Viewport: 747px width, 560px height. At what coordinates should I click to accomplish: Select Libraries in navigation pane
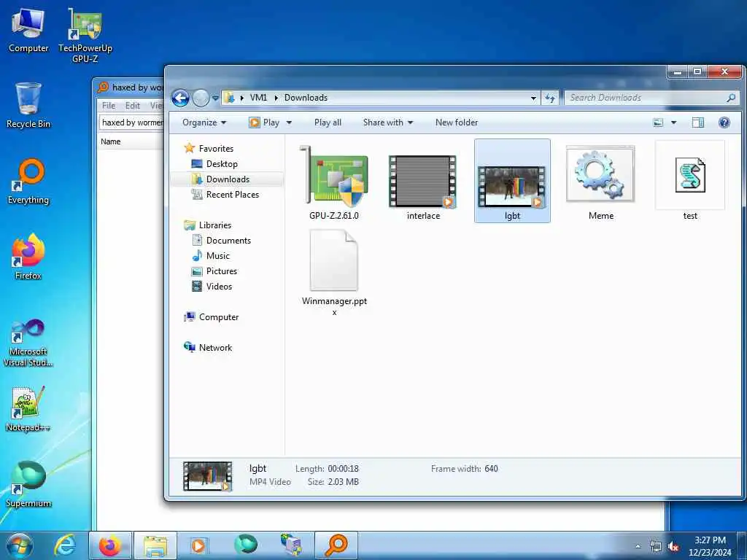(215, 225)
